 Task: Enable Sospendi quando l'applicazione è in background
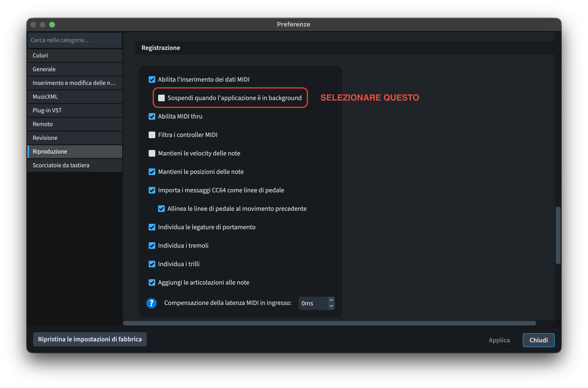(x=161, y=98)
